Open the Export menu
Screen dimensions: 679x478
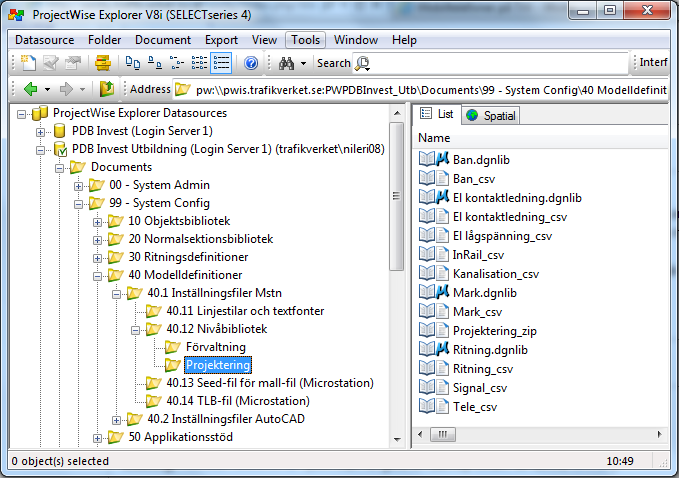(221, 40)
